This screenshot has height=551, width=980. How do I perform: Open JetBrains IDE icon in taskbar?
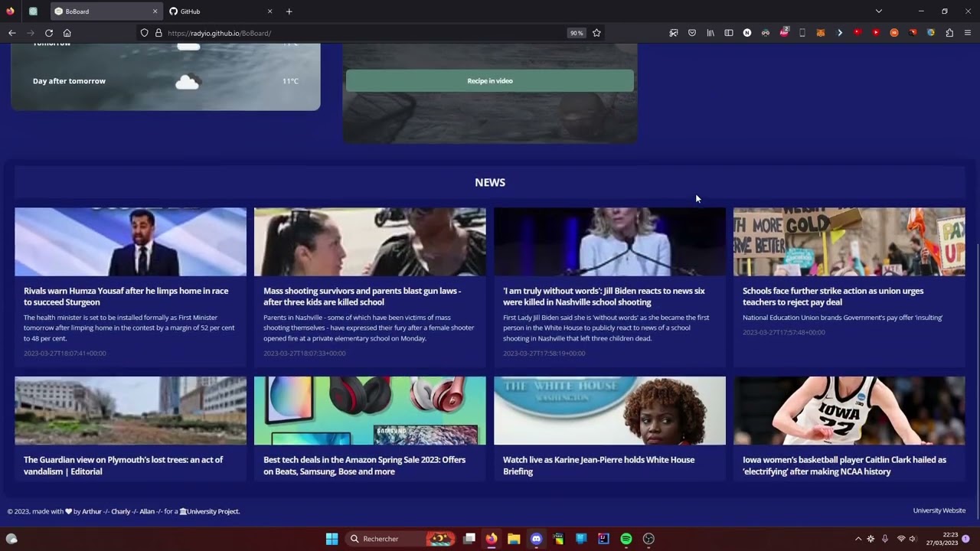603,539
